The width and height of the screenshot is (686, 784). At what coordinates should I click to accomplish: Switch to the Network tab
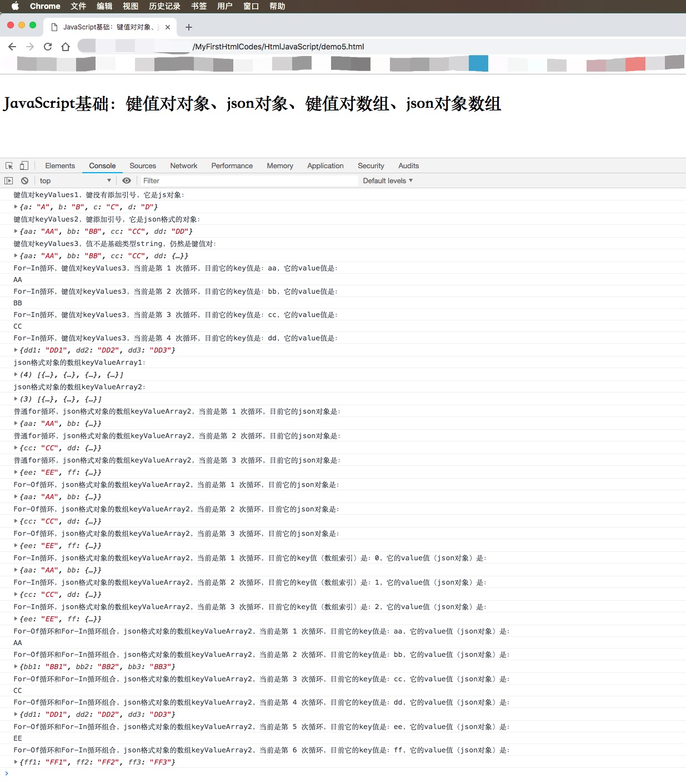pos(183,165)
